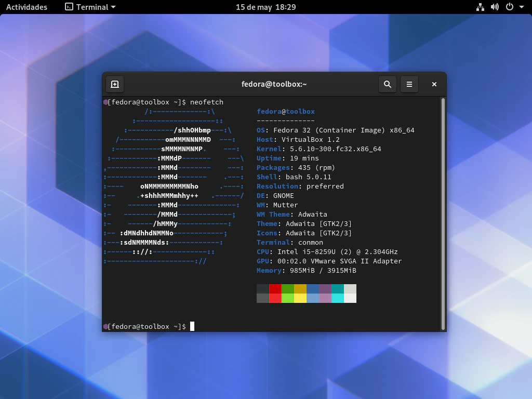Click the cursor at the bottom empty prompt
532x399 pixels.
click(192, 326)
